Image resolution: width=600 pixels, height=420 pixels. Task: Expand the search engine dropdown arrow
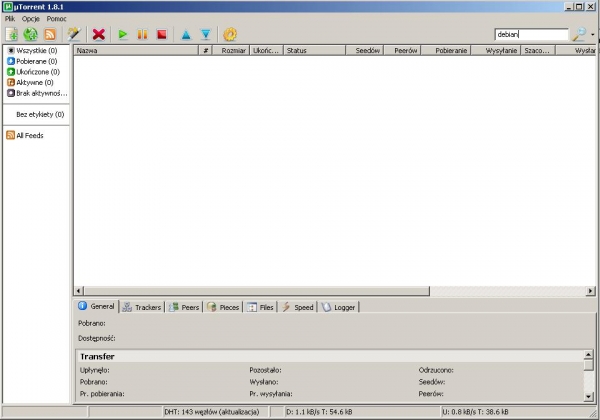[x=593, y=34]
